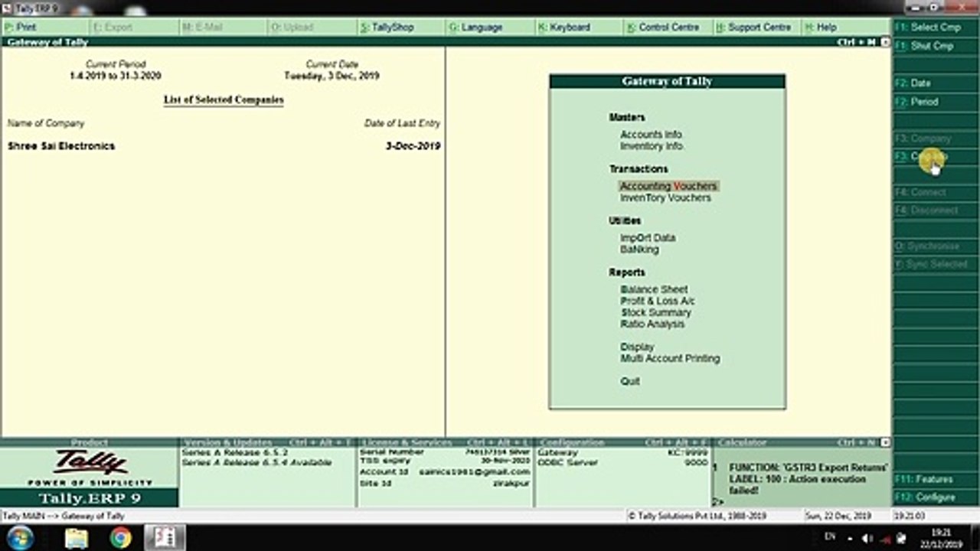Select Shree Sai Electronics company
Image resolution: width=980 pixels, height=551 pixels.
tap(61, 146)
